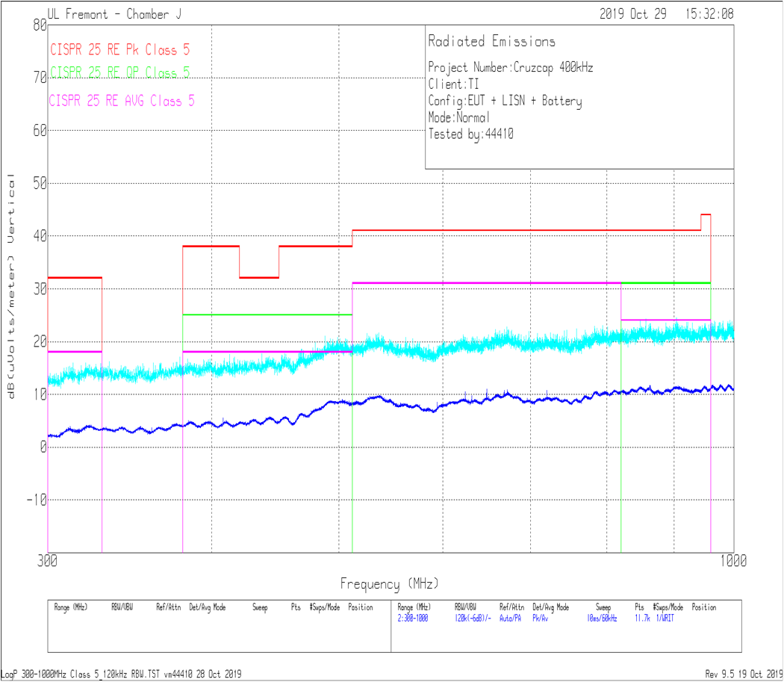Click the blue 10ms/60kHz sweep value
Viewport: 784px width, 682px height.
602,619
